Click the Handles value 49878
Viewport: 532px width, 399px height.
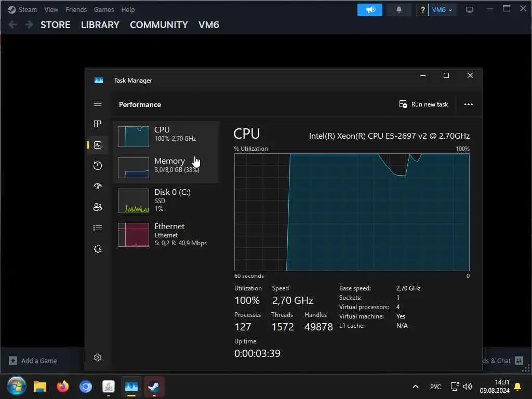point(318,327)
